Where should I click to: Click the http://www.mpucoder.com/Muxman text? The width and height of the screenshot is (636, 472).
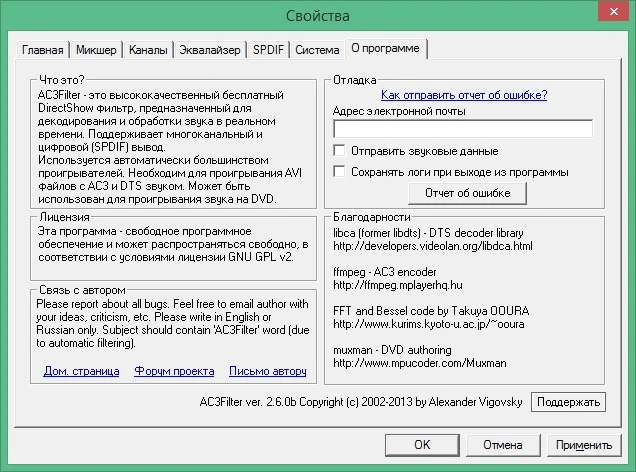(x=420, y=363)
